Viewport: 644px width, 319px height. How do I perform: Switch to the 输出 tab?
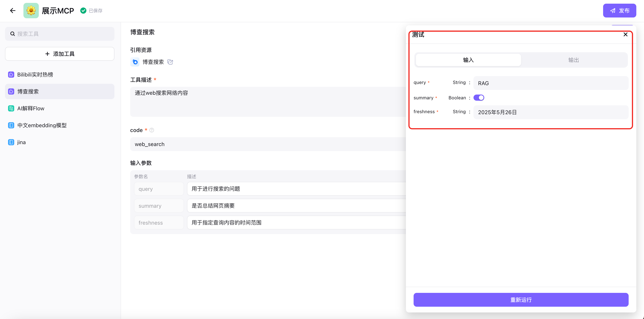click(x=574, y=60)
